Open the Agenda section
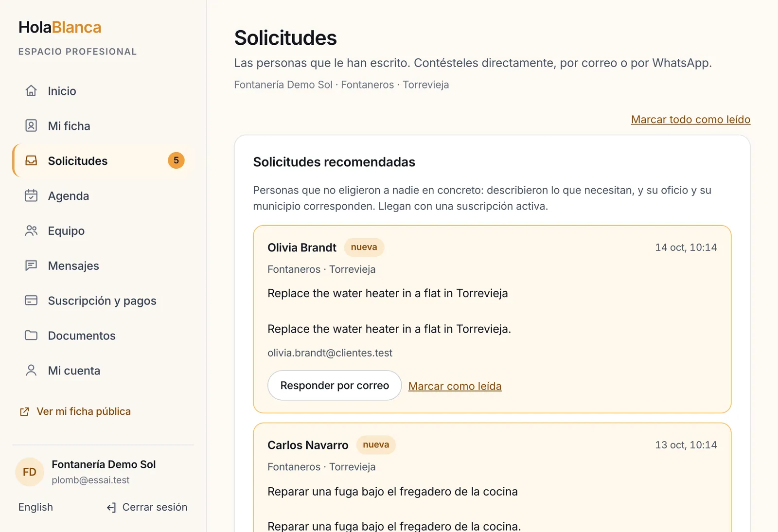The width and height of the screenshot is (778, 532). click(103, 196)
